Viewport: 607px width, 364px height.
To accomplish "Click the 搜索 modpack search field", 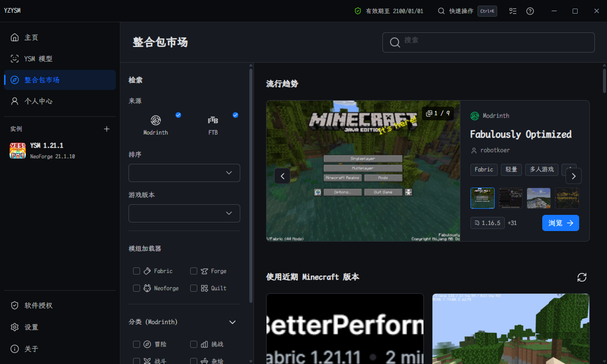I will 489,42.
